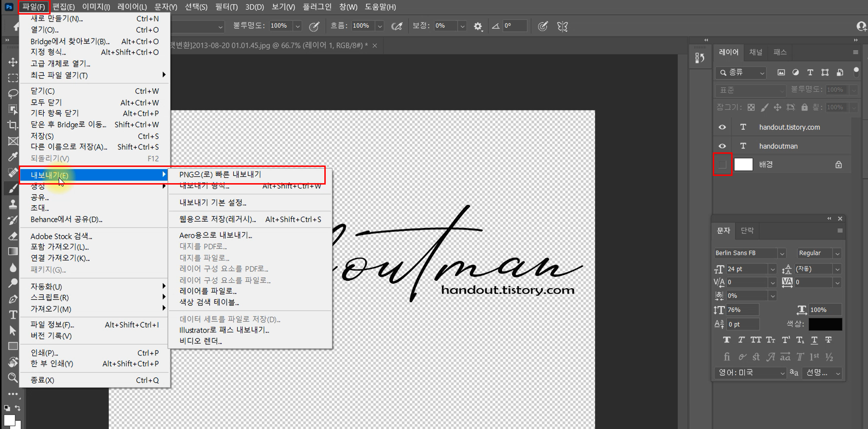The width and height of the screenshot is (868, 429).
Task: Choose PNG으(로) 빠른 내보내기 from submenu
Action: [x=220, y=175]
